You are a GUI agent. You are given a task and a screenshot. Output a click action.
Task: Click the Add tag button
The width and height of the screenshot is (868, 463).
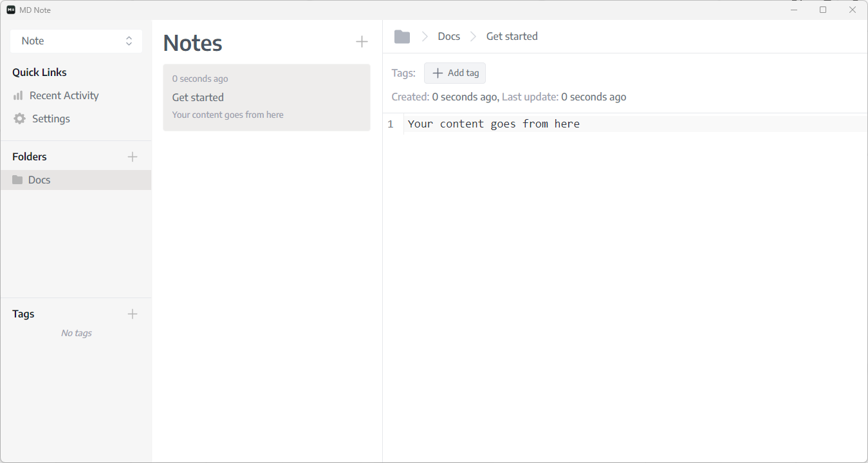pyautogui.click(x=454, y=73)
